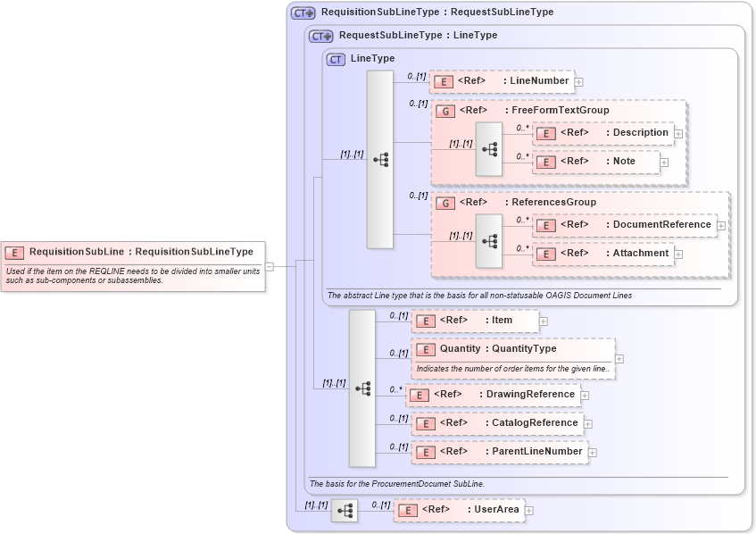Expand the LineNumber element
756x534 pixels.
(x=579, y=81)
